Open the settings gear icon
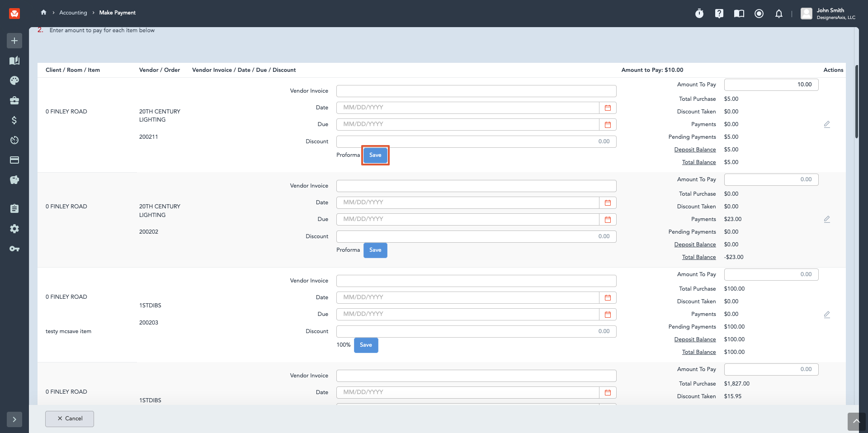Screen dimensions: 868x433 tap(14, 229)
